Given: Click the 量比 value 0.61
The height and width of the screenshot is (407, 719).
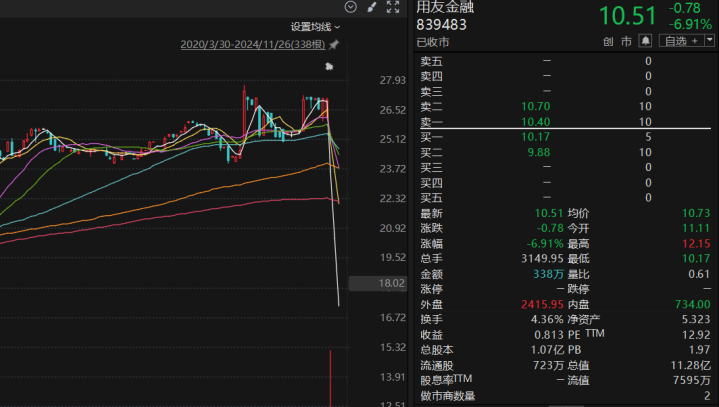Looking at the screenshot, I should coord(699,274).
